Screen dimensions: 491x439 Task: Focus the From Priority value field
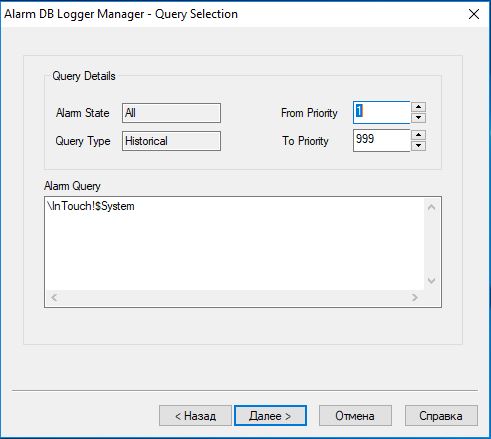pyautogui.click(x=382, y=112)
